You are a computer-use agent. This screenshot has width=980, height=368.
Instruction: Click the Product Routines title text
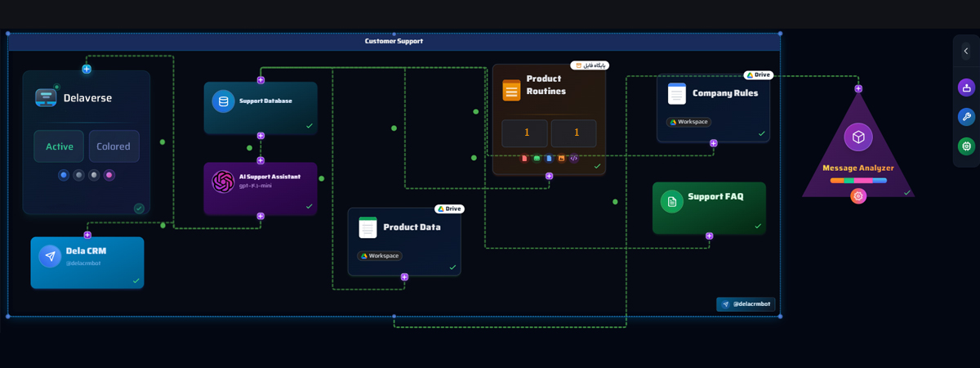(x=546, y=85)
